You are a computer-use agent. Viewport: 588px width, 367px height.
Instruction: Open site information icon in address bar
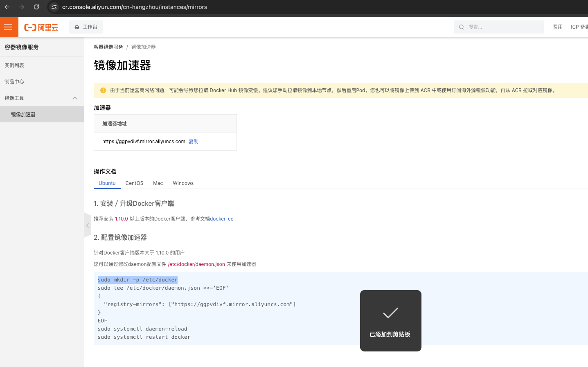(54, 7)
